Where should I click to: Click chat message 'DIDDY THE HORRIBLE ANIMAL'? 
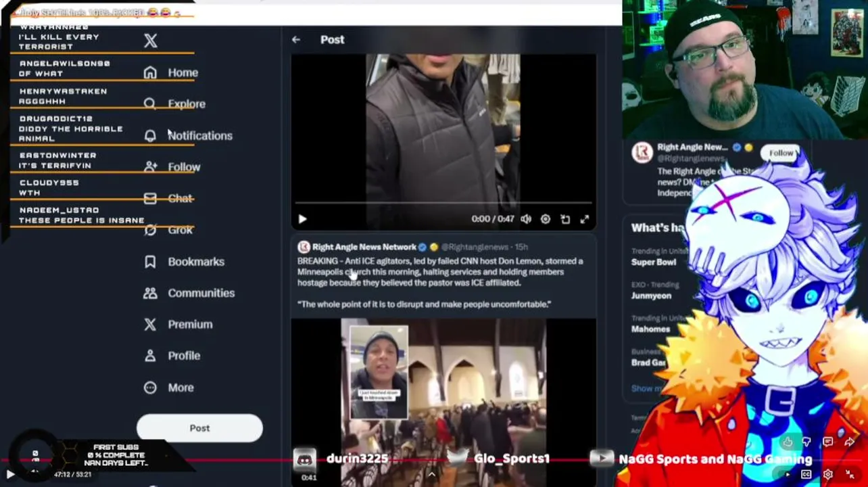[x=70, y=133]
